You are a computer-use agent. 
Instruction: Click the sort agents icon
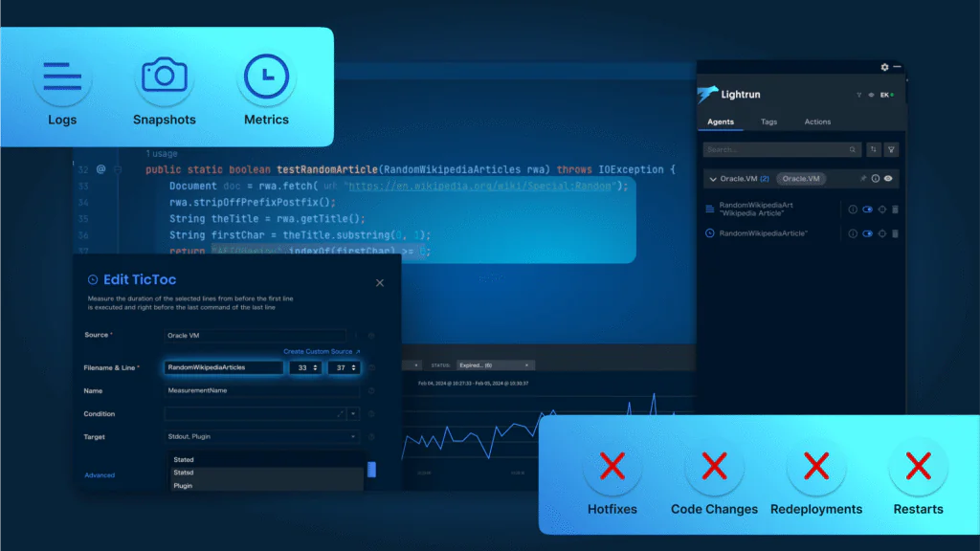pyautogui.click(x=873, y=150)
